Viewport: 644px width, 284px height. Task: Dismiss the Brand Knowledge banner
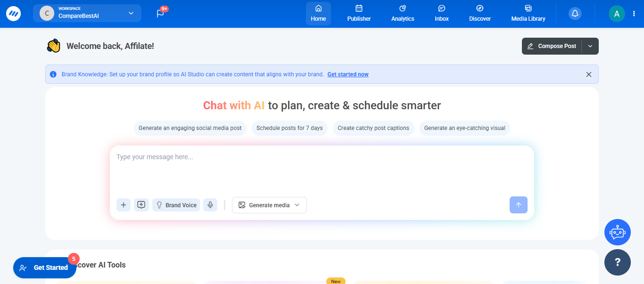588,74
